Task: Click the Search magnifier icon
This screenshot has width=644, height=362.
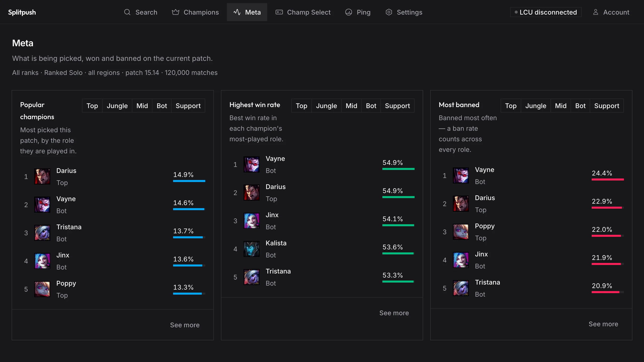Action: point(127,12)
